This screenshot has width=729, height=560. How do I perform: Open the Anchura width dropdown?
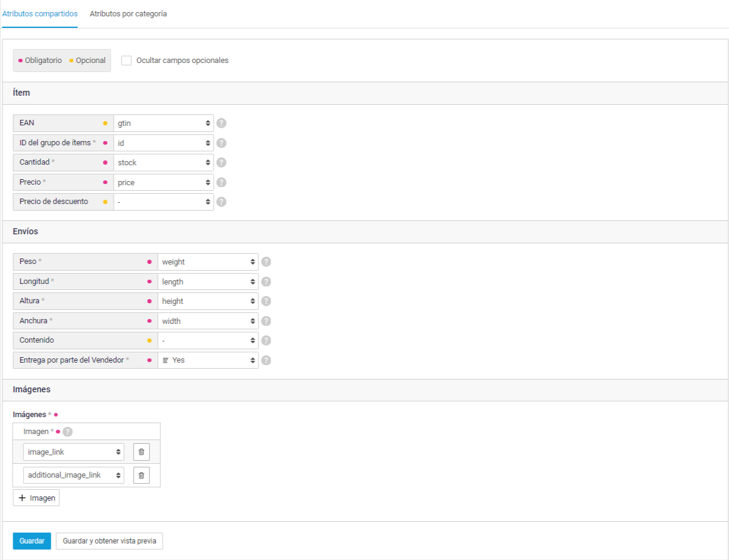click(x=208, y=321)
